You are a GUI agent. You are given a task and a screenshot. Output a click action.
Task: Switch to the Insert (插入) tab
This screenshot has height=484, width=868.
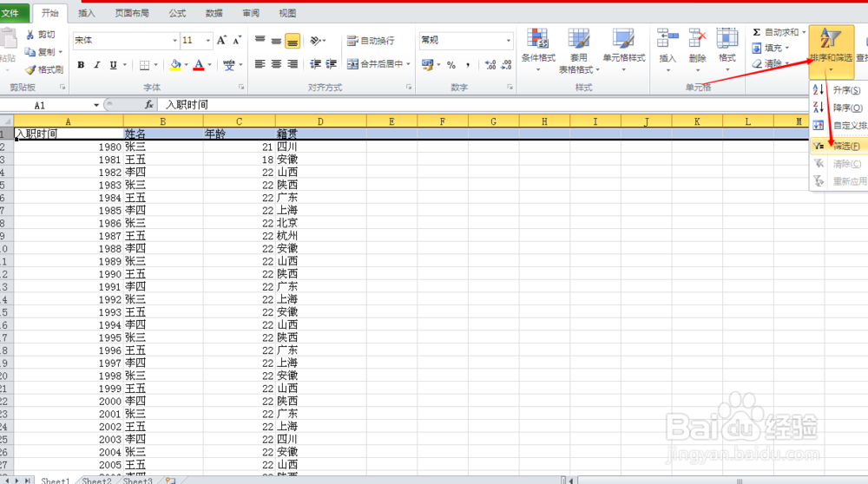pyautogui.click(x=86, y=13)
